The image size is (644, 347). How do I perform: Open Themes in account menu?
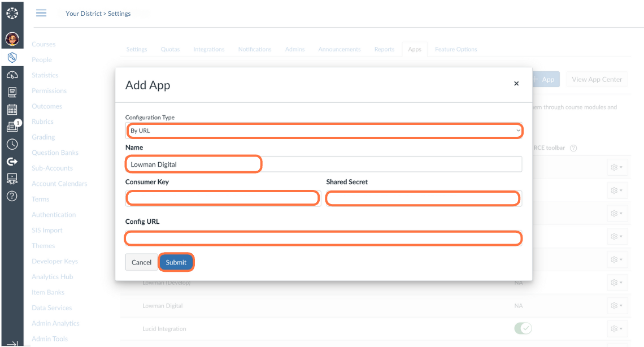(x=43, y=246)
